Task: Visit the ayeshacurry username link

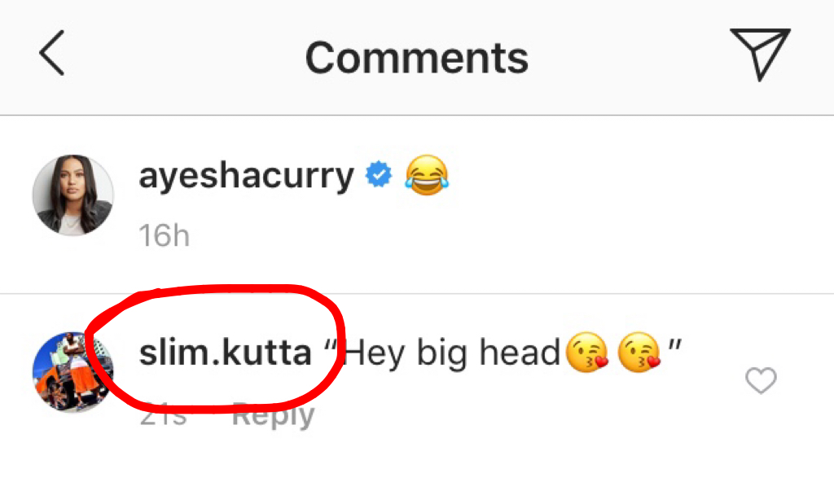Action: pos(246,177)
